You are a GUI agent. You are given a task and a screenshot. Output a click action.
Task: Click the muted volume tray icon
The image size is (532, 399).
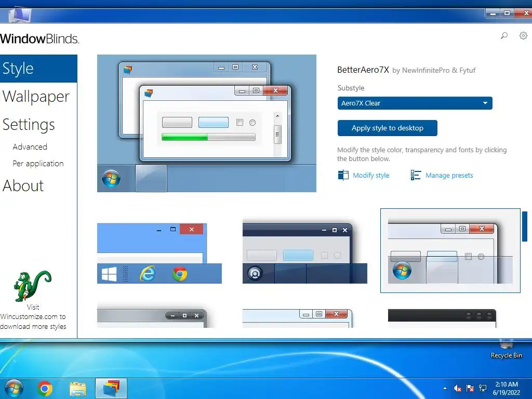click(457, 388)
